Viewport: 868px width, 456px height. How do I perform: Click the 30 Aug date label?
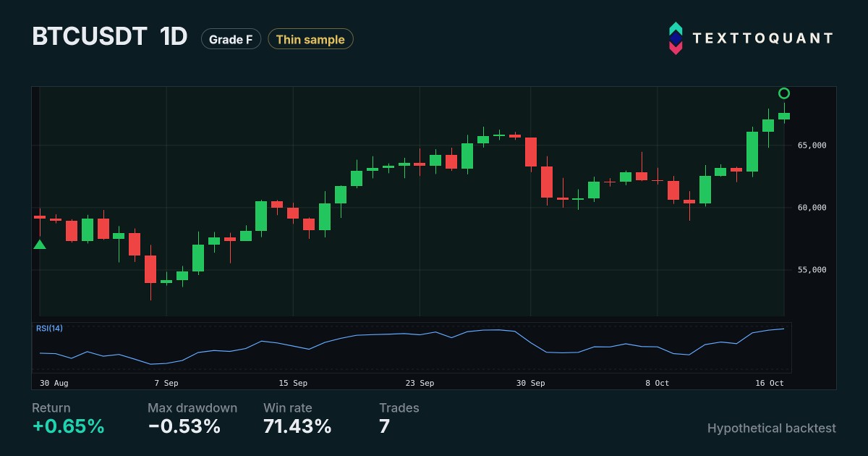pyautogui.click(x=54, y=383)
